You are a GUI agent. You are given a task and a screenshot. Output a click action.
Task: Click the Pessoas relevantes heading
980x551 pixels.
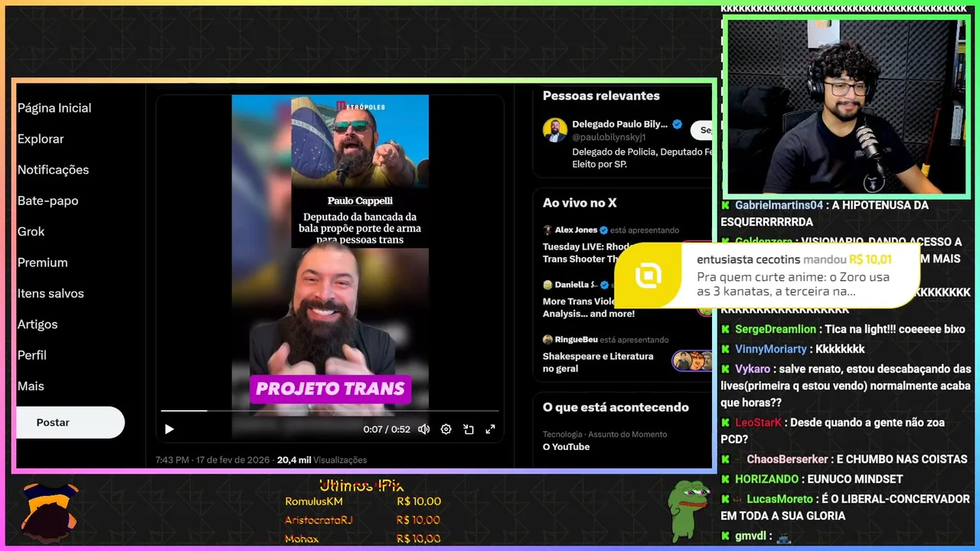pyautogui.click(x=601, y=96)
